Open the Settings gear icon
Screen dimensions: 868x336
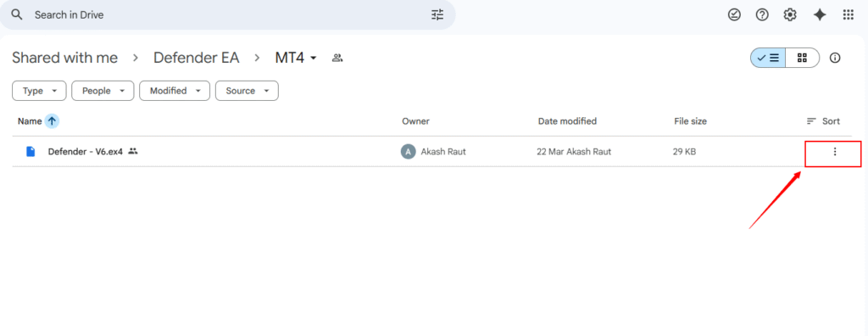pos(790,15)
